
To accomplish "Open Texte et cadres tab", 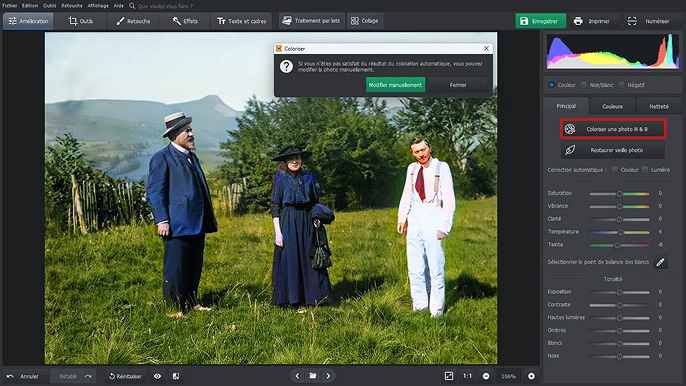I will [242, 21].
